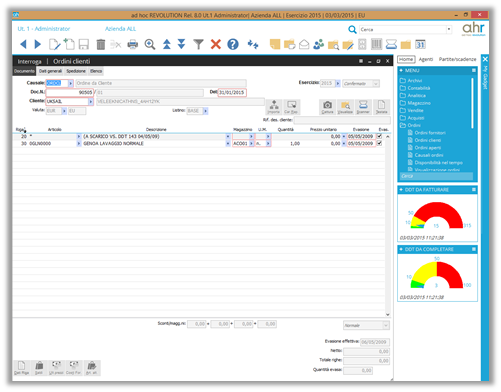Click the Doc.N. number field
This screenshot has width=501, height=392.
point(69,92)
